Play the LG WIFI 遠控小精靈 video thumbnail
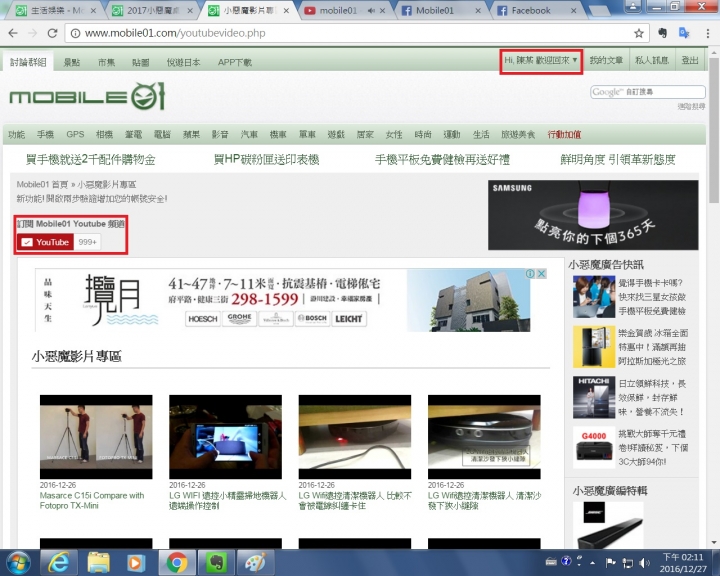 225,436
